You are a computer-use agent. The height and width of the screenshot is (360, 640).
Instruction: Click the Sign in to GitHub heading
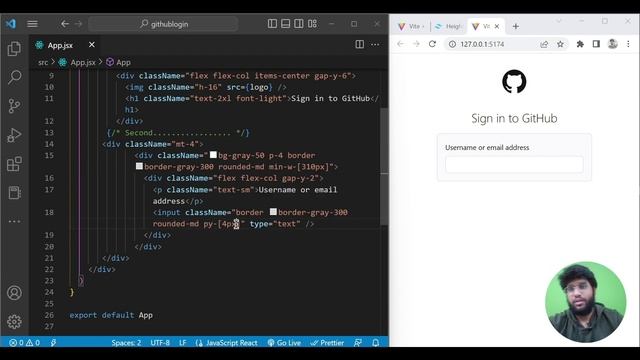click(514, 118)
